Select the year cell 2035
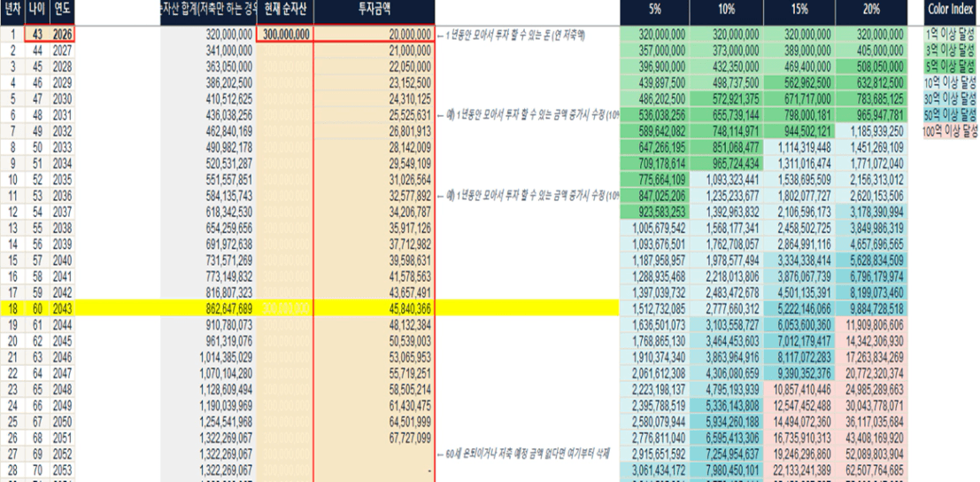This screenshot has height=482, width=980. click(63, 180)
